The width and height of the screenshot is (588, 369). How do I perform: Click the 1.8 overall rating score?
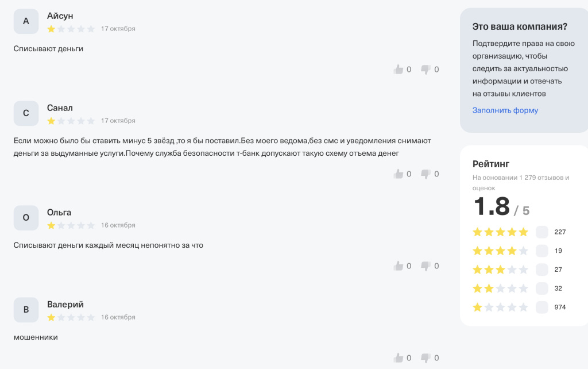click(x=492, y=207)
